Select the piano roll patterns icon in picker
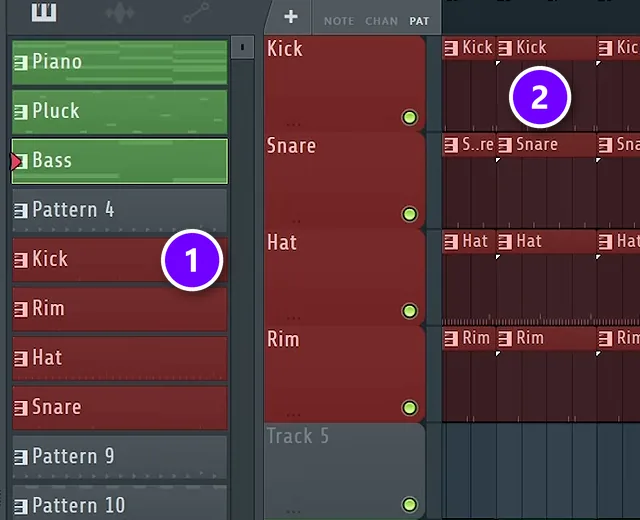 [44, 12]
